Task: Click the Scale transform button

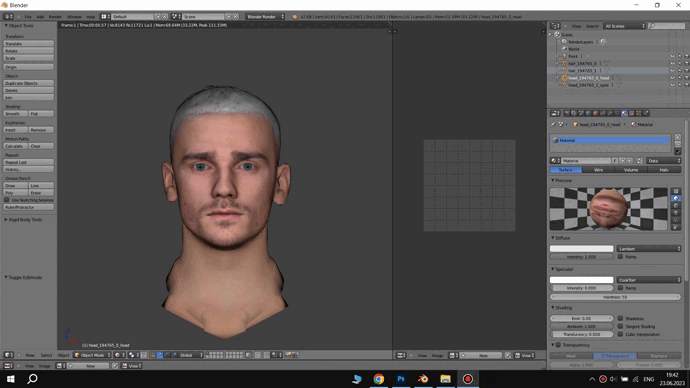Action: tap(29, 58)
